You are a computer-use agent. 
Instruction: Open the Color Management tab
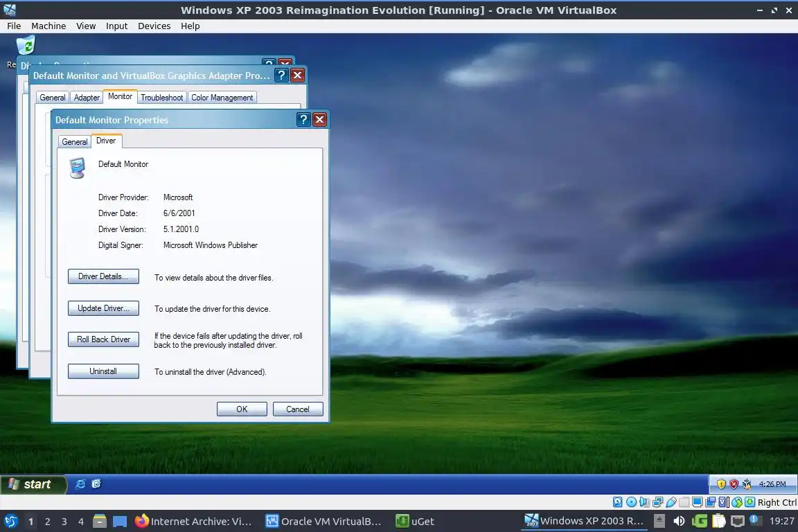pyautogui.click(x=222, y=98)
